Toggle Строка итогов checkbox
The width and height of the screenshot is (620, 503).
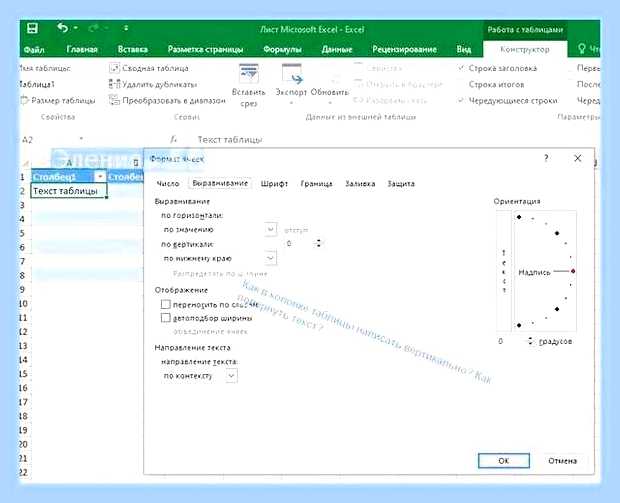(x=461, y=84)
